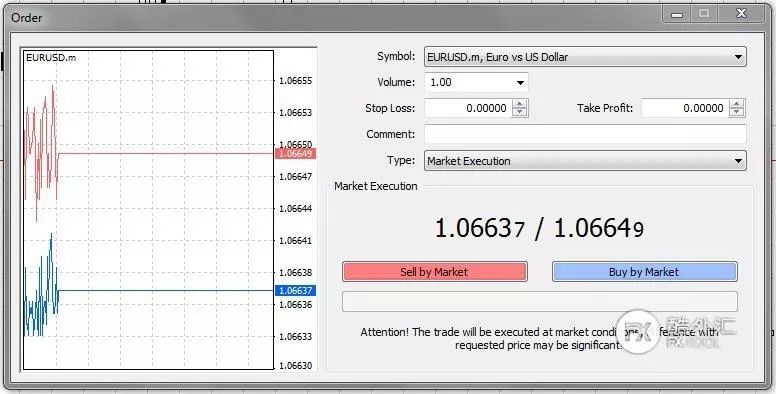This screenshot has width=776, height=394.
Task: Click inside the Take Profit value field
Action: [x=686, y=108]
